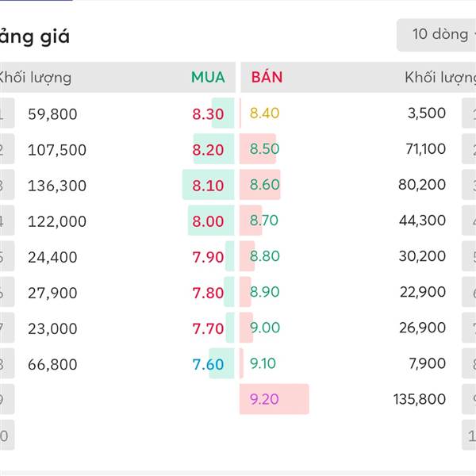Open the "10 dòng" row count dropdown
Viewport: 476px width, 476px height.
(x=439, y=34)
